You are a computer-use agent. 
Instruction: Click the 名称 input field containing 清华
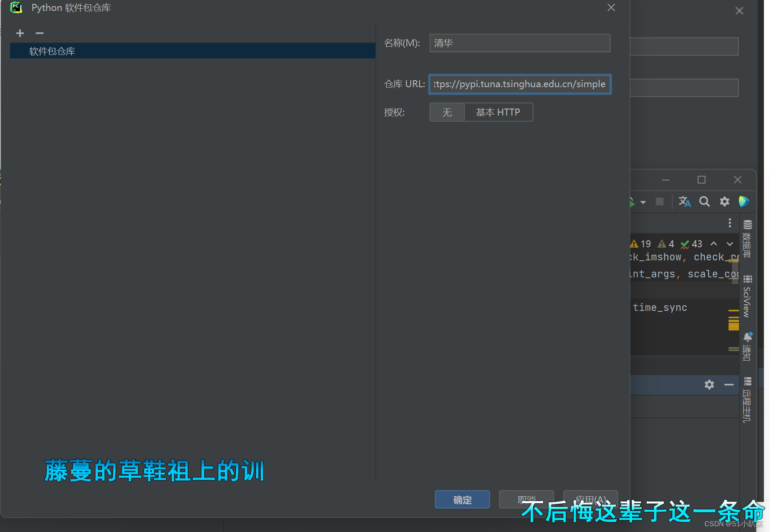click(520, 43)
